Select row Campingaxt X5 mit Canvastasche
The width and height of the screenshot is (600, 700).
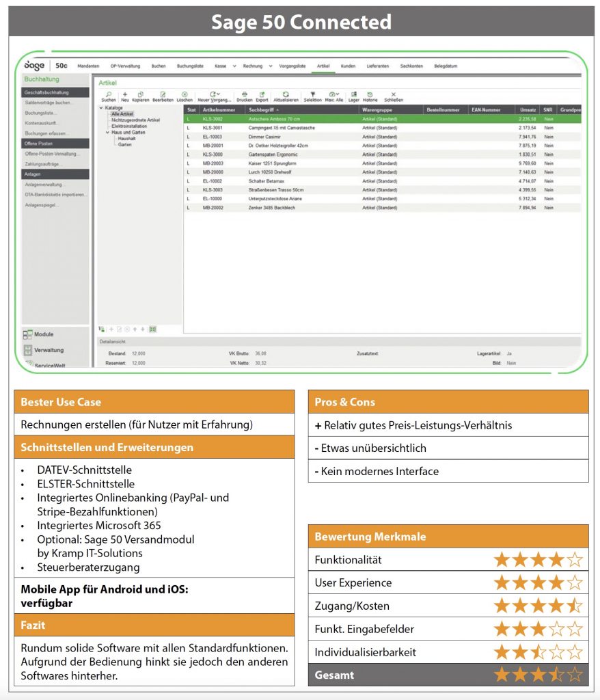point(383,128)
